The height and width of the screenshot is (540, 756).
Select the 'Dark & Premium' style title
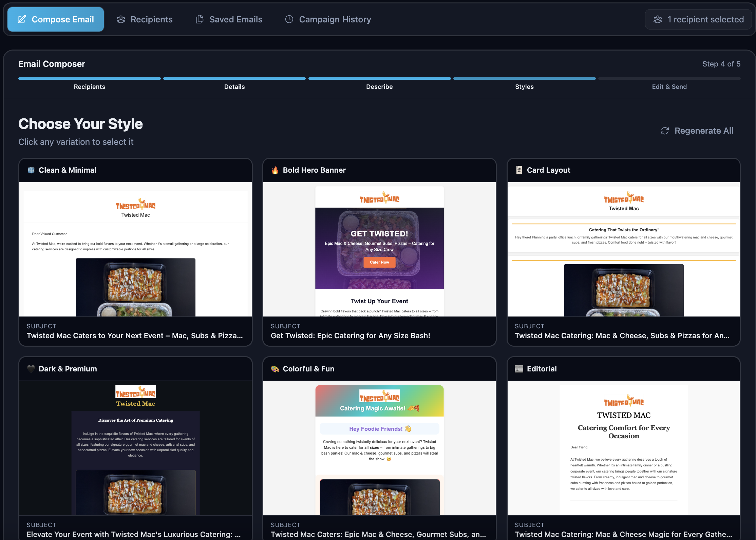point(68,369)
